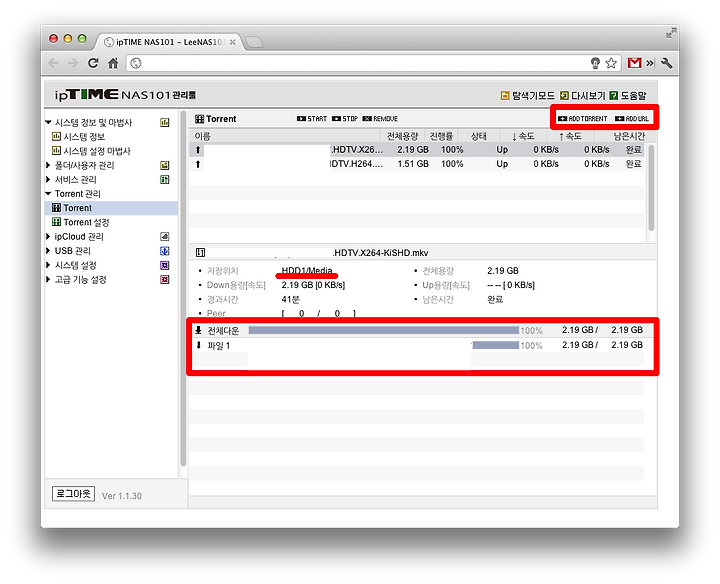
Task: Click the browser back arrow
Action: (53, 63)
